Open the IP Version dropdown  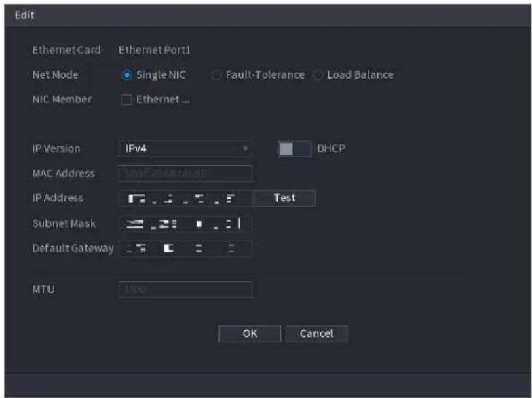[185, 148]
